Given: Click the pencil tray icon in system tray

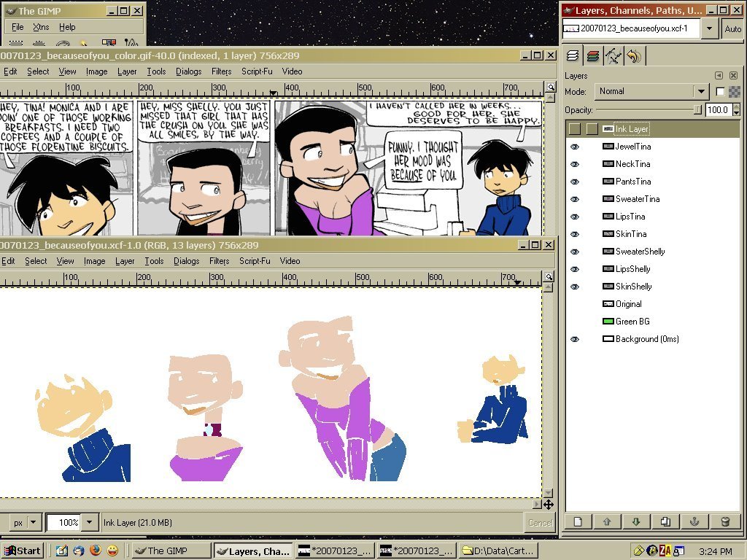Looking at the screenshot, I should click(x=639, y=551).
